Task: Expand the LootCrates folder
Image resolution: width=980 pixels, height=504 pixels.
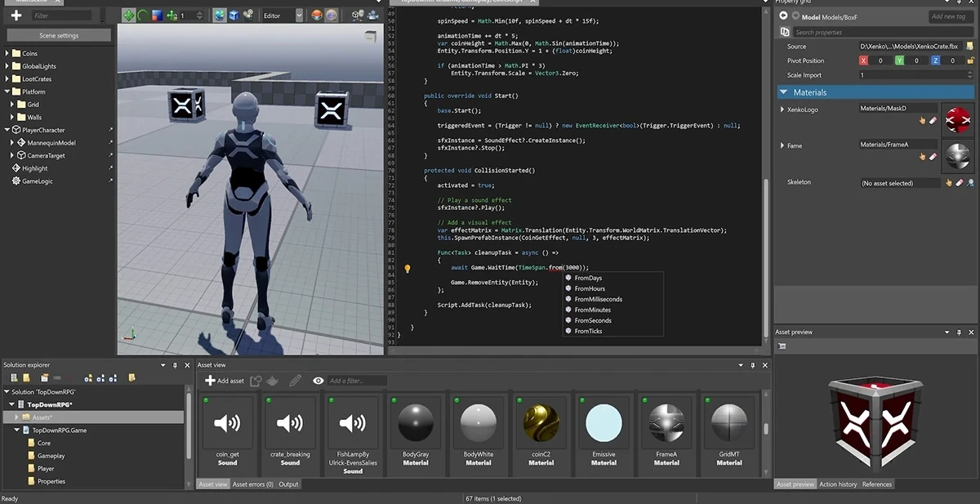Action: pyautogui.click(x=7, y=79)
